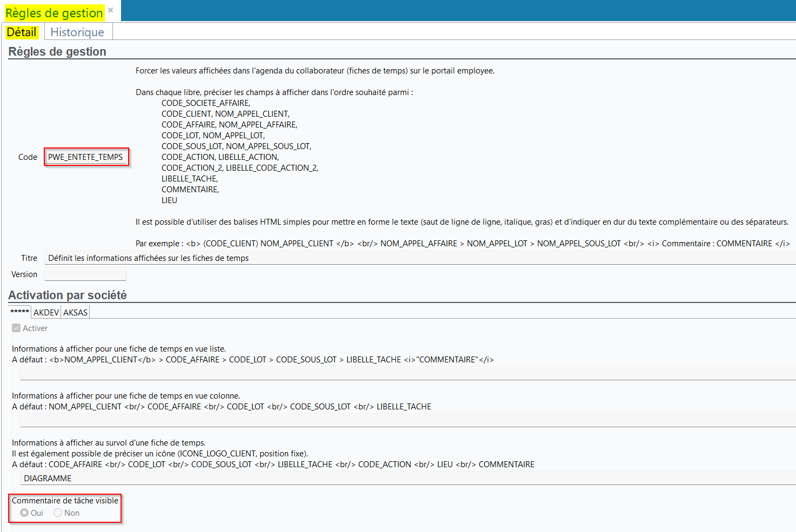Image resolution: width=796 pixels, height=532 pixels.
Task: Select Non for Commentaire de tâche visible
Action: tap(58, 513)
